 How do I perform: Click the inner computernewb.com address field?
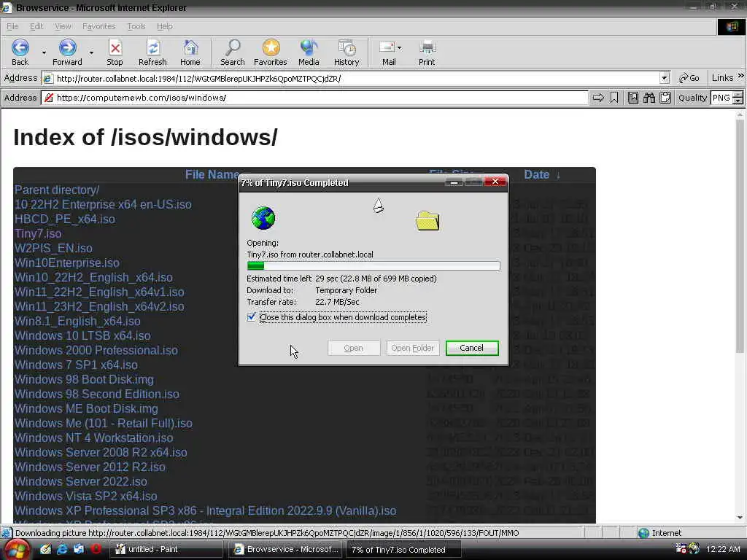coord(315,98)
